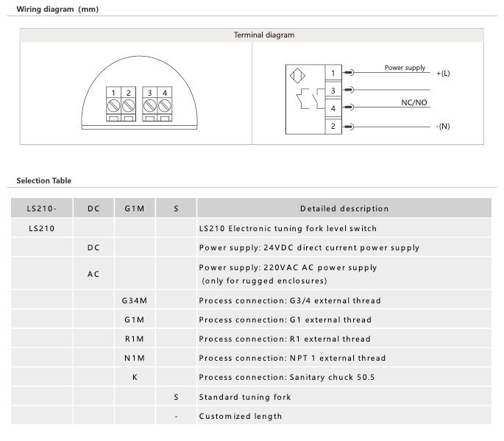Select the +(L) line label
Image resolution: width=504 pixels, height=441 pixels.
[x=443, y=74]
